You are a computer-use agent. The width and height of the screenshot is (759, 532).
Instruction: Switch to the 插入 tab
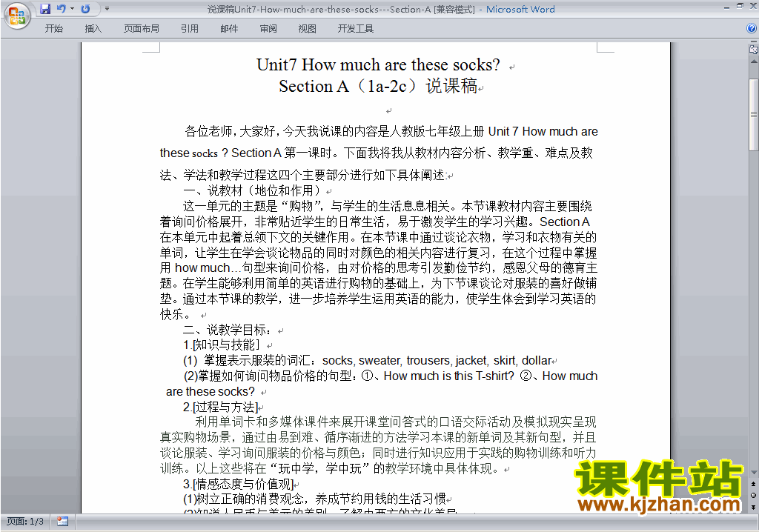tap(93, 29)
